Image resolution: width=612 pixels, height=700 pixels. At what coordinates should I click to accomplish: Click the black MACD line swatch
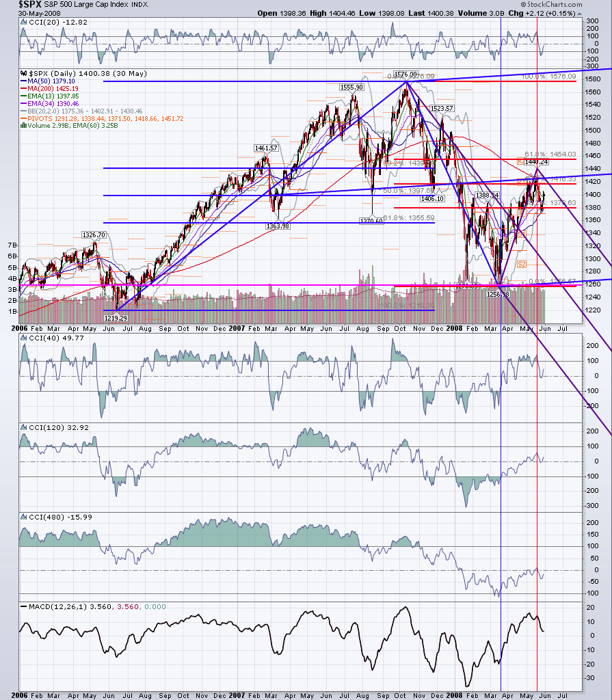click(x=24, y=607)
